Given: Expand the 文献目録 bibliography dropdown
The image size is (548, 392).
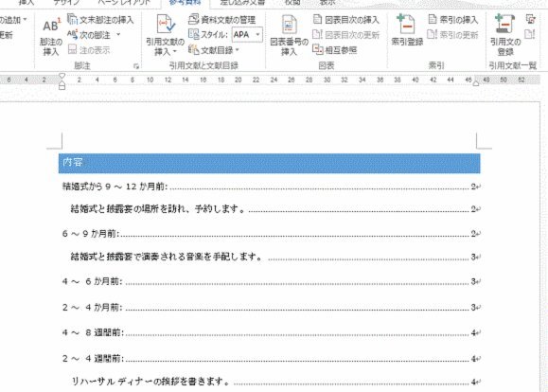Looking at the screenshot, I should [214, 50].
